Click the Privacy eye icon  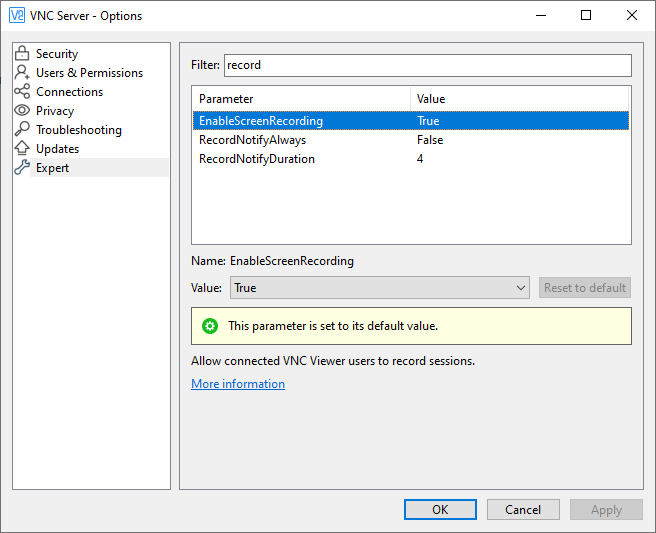[x=22, y=110]
